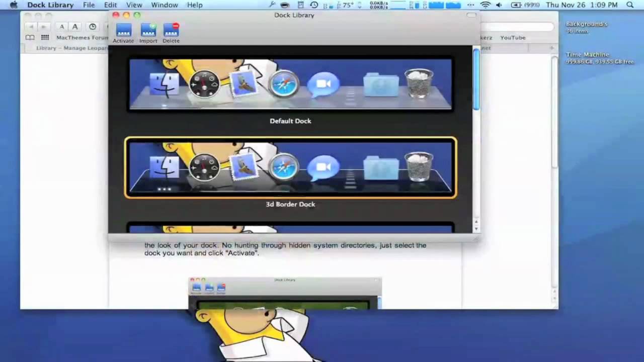Click the battery status menu bar icon
Image resolution: width=644 pixels, height=362 pixels.
(x=525, y=5)
